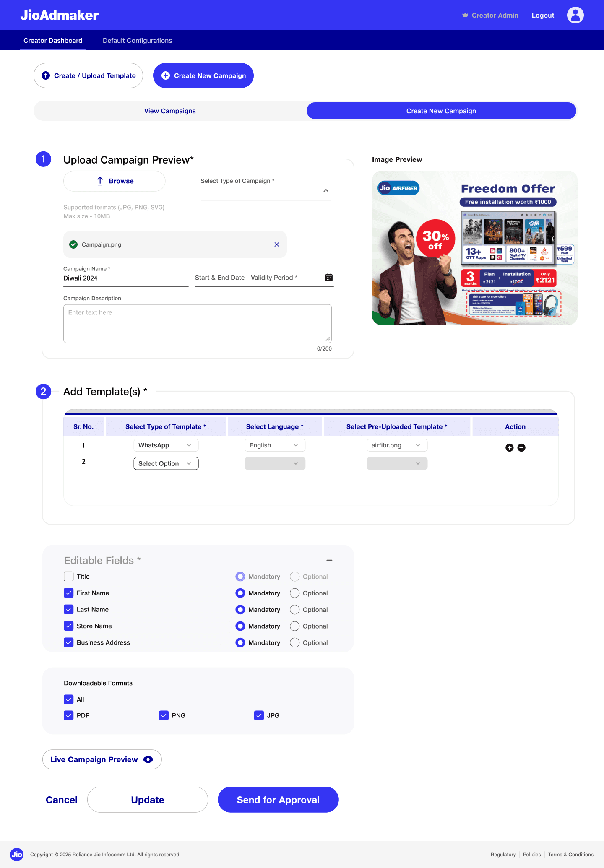Select Mandatory for Store Name
The width and height of the screenshot is (604, 868).
[x=240, y=626]
